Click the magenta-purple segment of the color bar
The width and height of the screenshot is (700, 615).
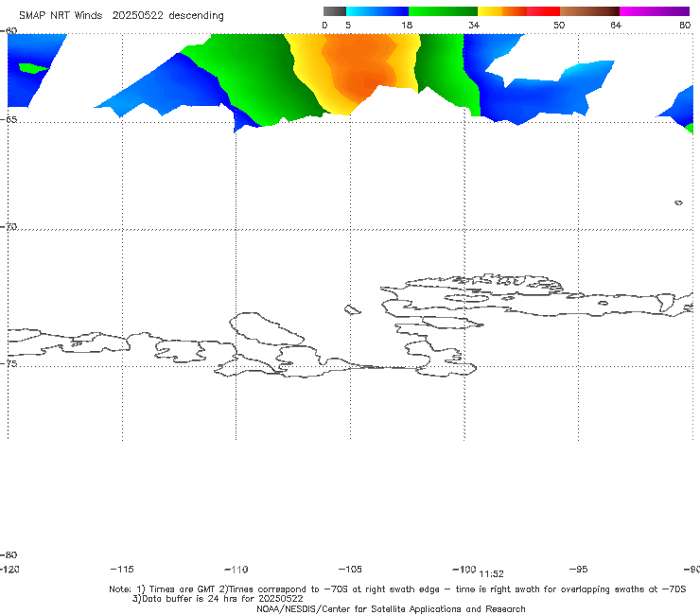pos(655,11)
